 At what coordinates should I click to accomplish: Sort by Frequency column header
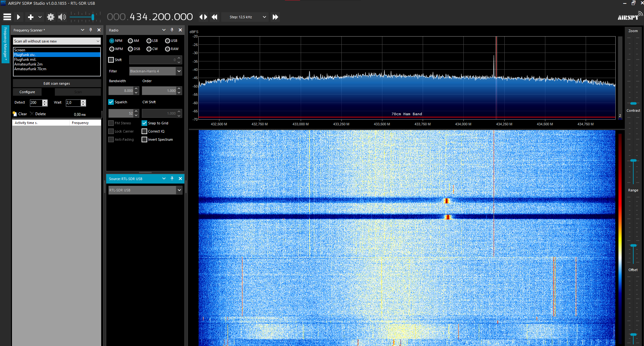[85, 123]
